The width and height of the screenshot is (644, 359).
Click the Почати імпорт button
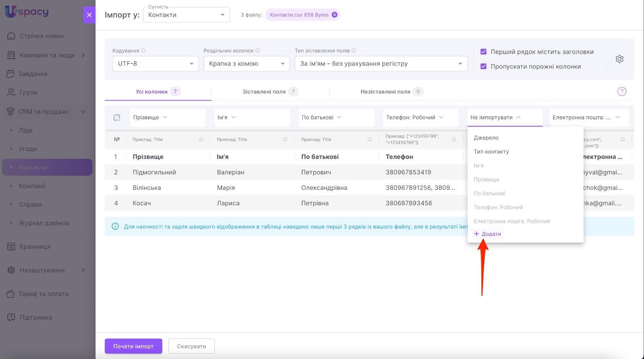[x=133, y=346]
